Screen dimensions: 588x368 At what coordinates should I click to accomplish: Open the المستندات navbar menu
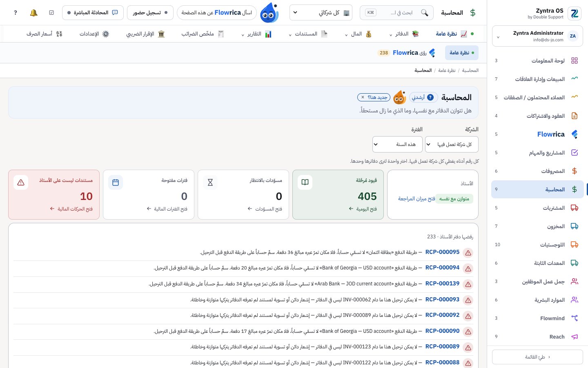(x=308, y=34)
